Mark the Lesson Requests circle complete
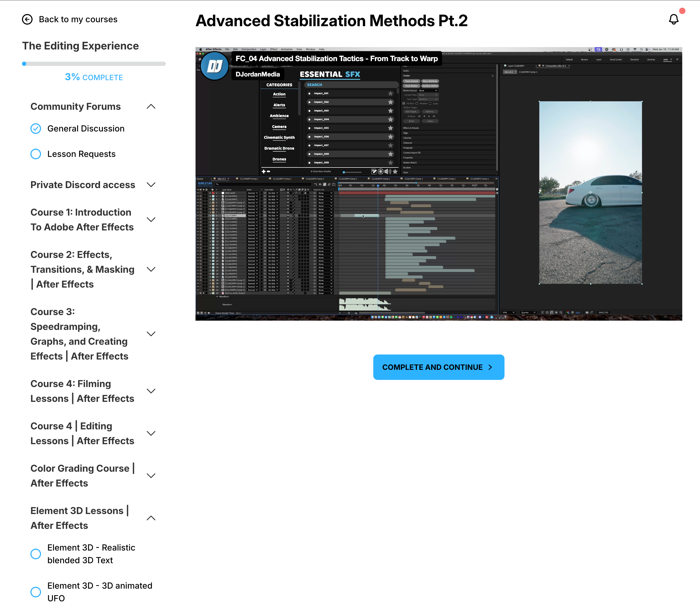700x609 pixels. pyautogui.click(x=36, y=154)
